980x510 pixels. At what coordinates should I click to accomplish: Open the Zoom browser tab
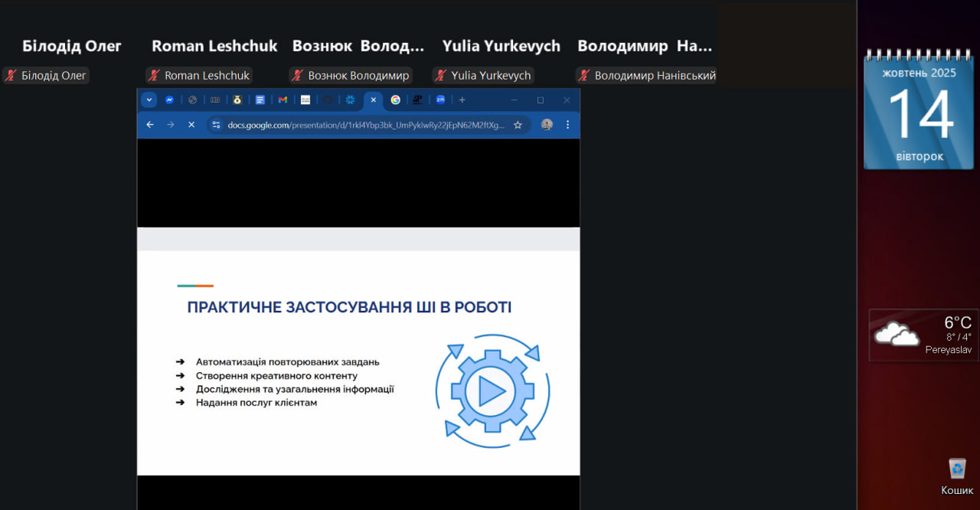[x=440, y=100]
